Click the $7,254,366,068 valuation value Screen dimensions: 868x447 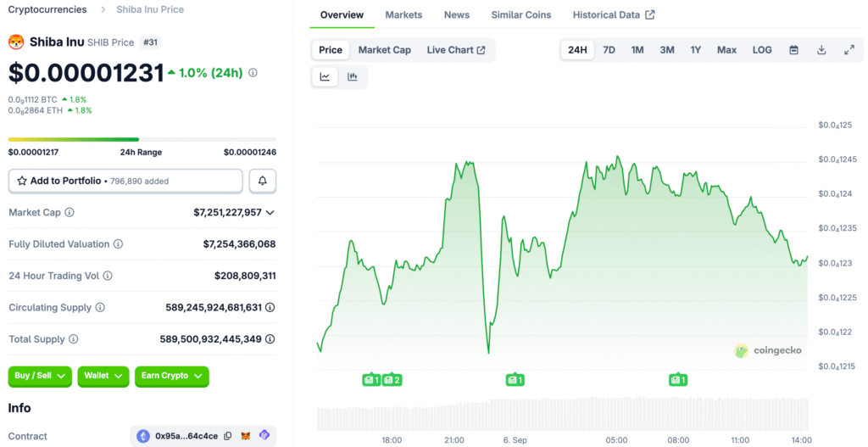tap(240, 243)
